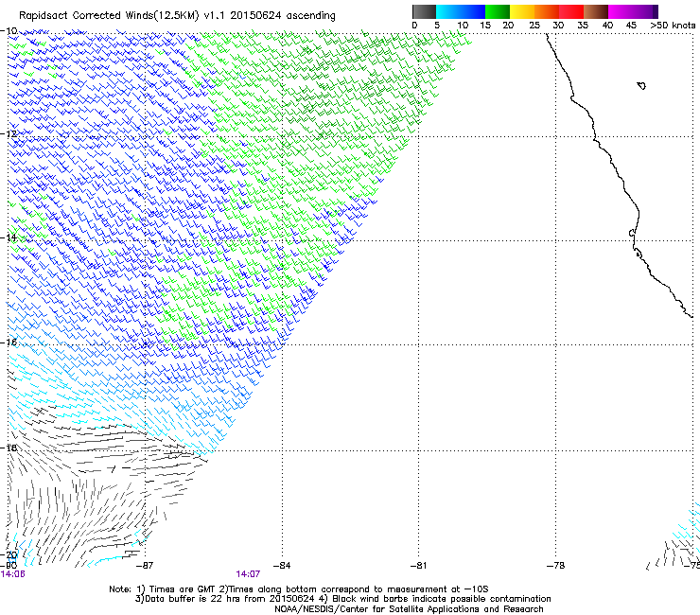Click the '-78' longitude label
Image resolution: width=700 pixels, height=615 pixels.
(556, 566)
